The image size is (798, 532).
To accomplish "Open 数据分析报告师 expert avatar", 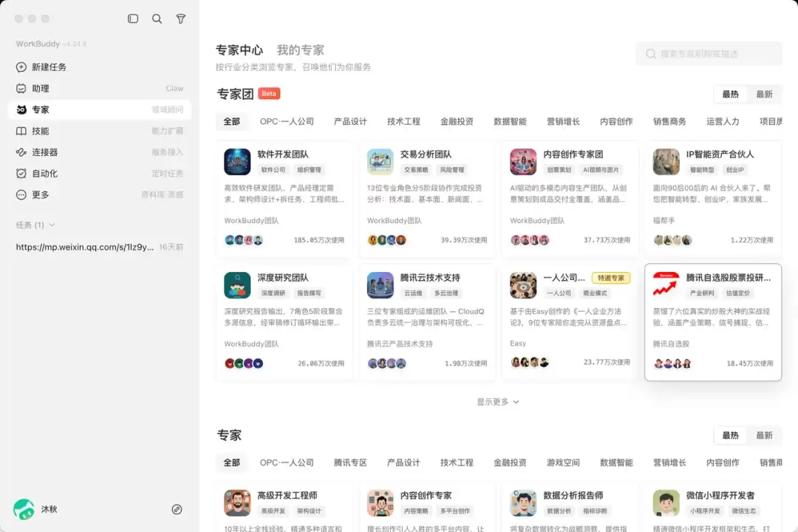I will click(x=523, y=503).
